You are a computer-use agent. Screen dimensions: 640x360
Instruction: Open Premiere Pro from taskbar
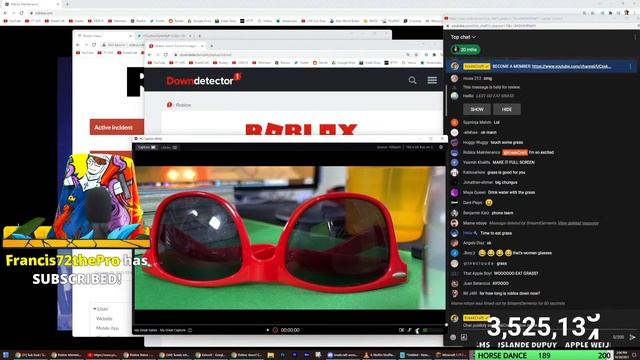click(294, 356)
